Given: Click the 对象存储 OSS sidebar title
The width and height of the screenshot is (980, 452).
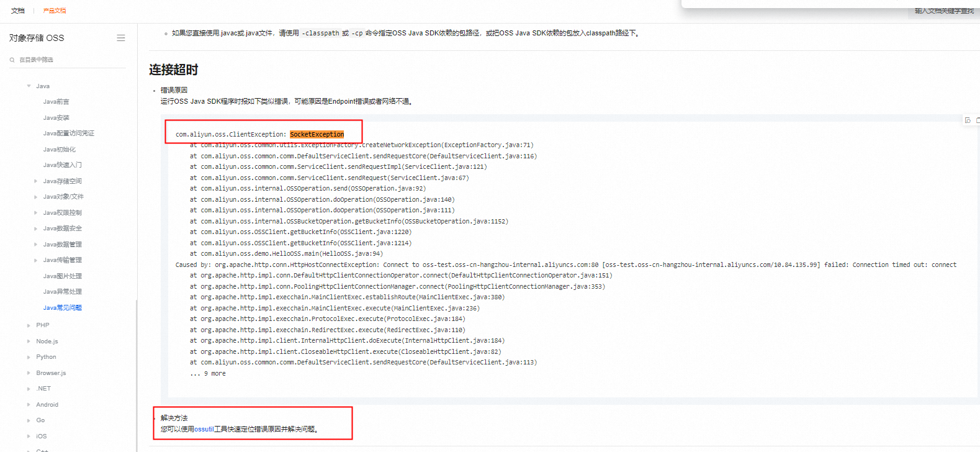Looking at the screenshot, I should (x=37, y=38).
